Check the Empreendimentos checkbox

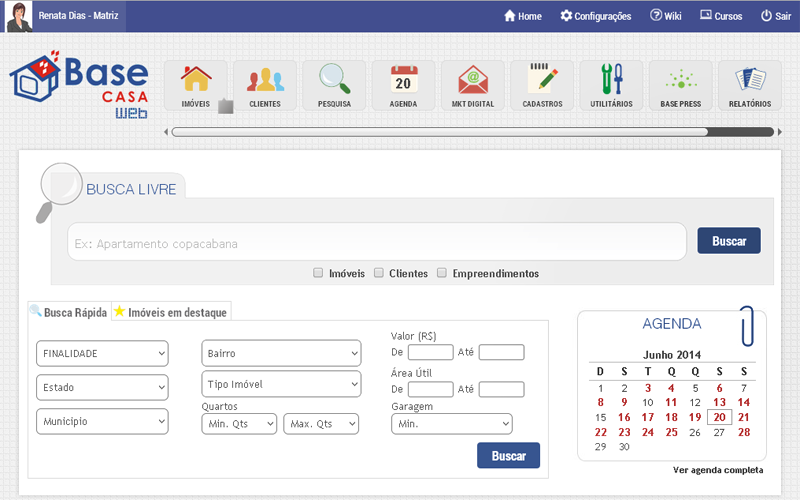[442, 273]
